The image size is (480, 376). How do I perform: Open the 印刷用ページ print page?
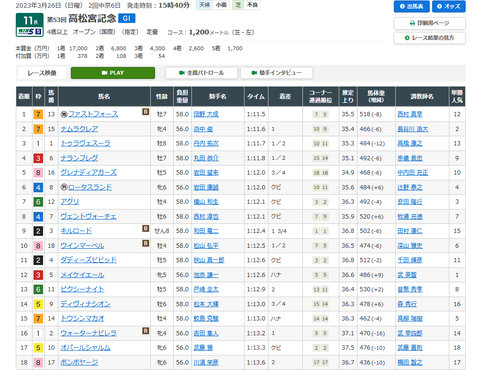click(x=430, y=23)
